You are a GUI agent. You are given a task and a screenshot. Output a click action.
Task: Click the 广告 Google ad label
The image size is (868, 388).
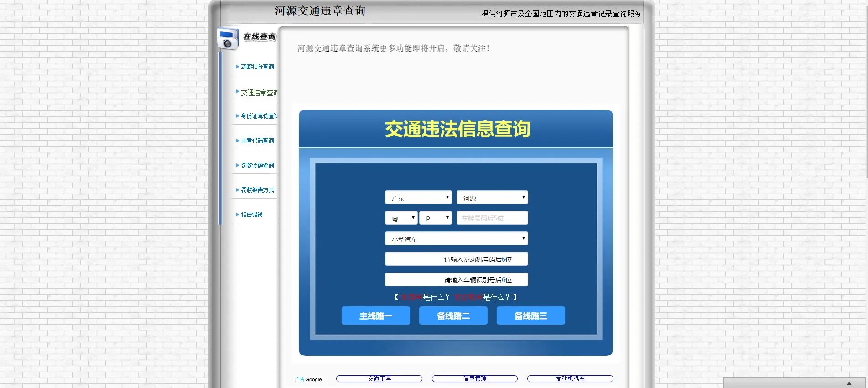308,379
